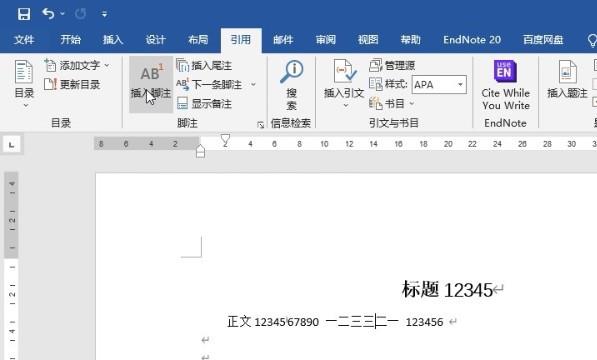The height and width of the screenshot is (360, 597).
Task: Open the APA citation style combo box
Action: click(439, 84)
